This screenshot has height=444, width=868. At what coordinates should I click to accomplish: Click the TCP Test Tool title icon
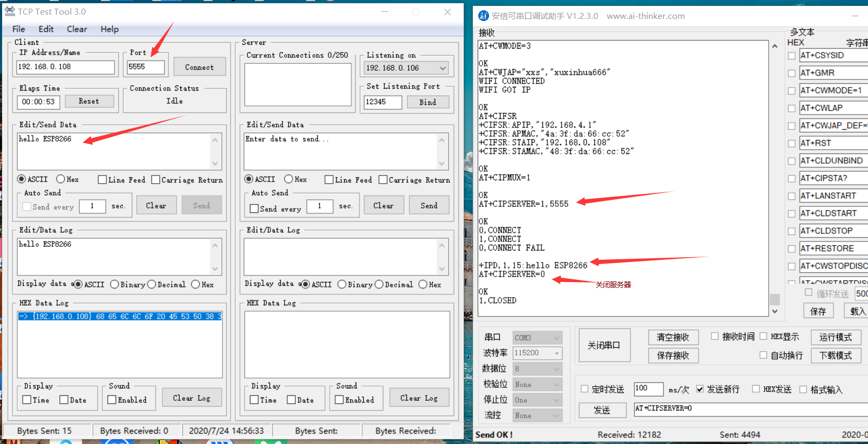click(x=10, y=11)
